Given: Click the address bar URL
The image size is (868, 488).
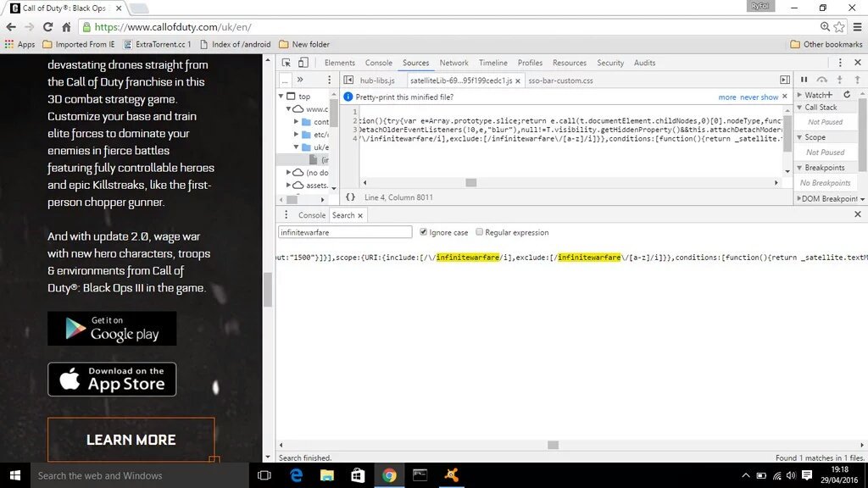Looking at the screenshot, I should point(173,26).
